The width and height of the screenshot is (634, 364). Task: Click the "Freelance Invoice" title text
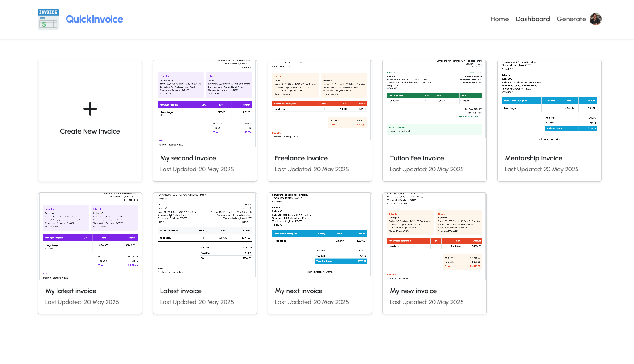point(301,158)
